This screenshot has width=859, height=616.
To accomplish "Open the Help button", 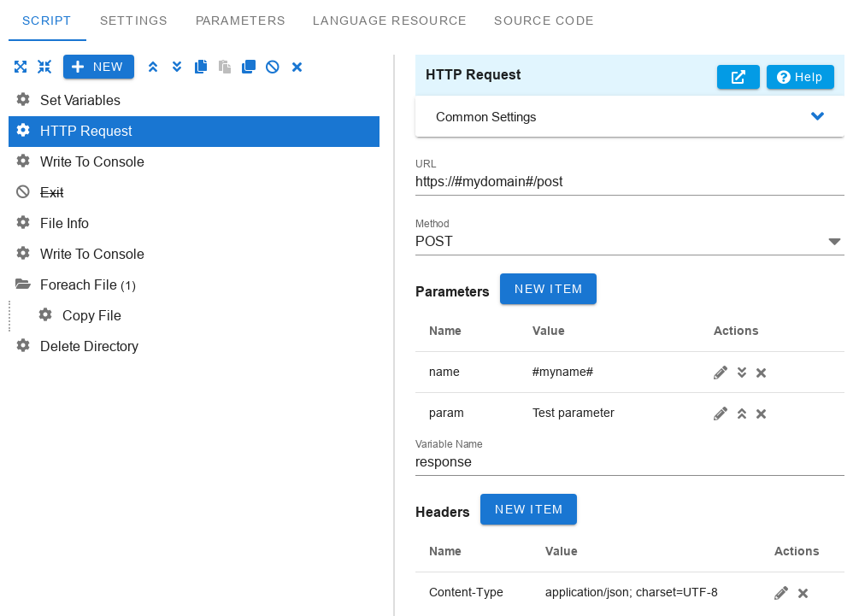I will tap(800, 77).
